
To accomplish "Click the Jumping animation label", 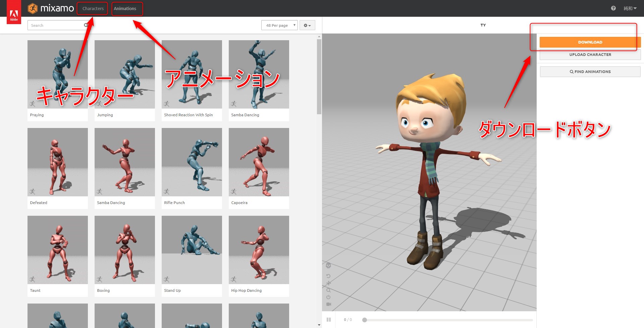I will point(105,115).
